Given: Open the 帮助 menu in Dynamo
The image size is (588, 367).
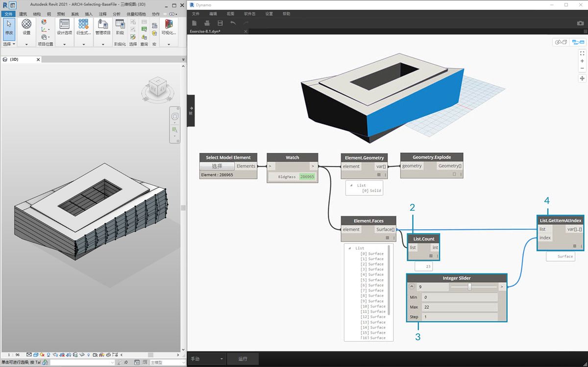Looking at the screenshot, I should [287, 14].
